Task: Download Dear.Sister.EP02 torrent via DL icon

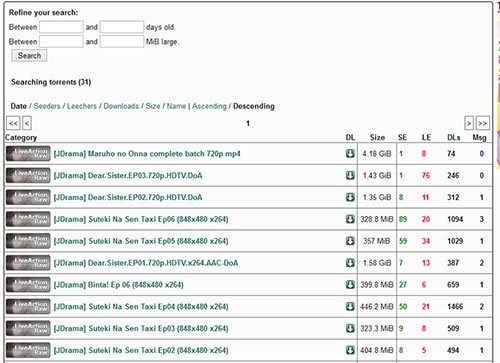Action: pyautogui.click(x=350, y=197)
